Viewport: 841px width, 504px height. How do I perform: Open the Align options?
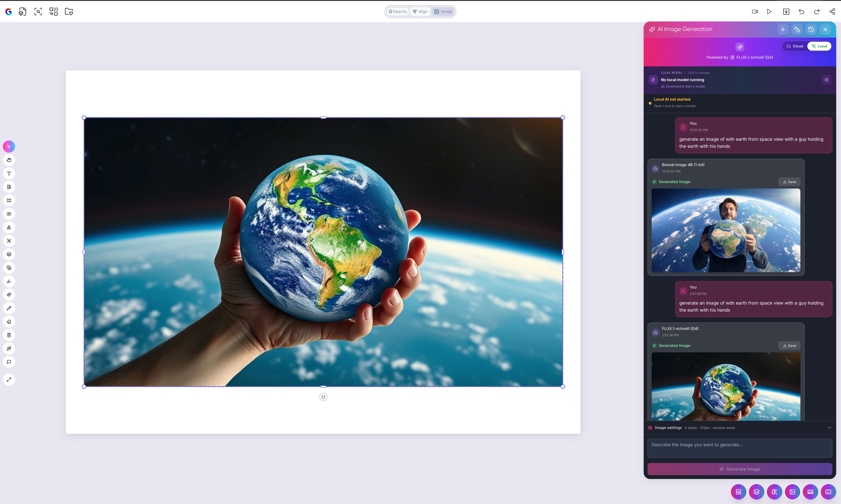(x=420, y=12)
